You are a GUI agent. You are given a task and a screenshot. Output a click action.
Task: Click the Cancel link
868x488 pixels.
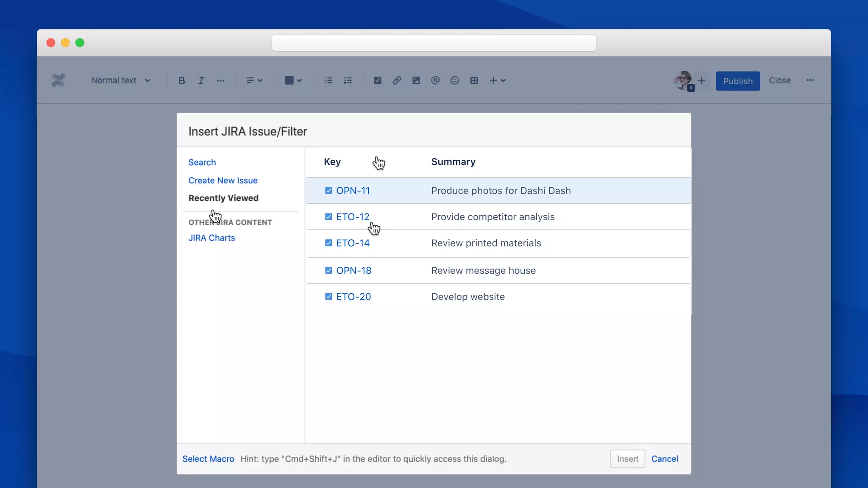pyautogui.click(x=665, y=459)
